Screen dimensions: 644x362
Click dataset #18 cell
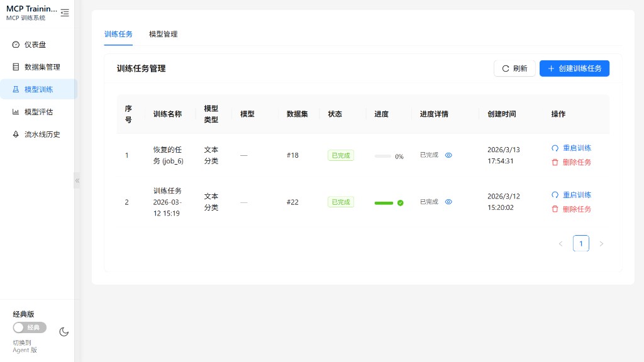[292, 155]
